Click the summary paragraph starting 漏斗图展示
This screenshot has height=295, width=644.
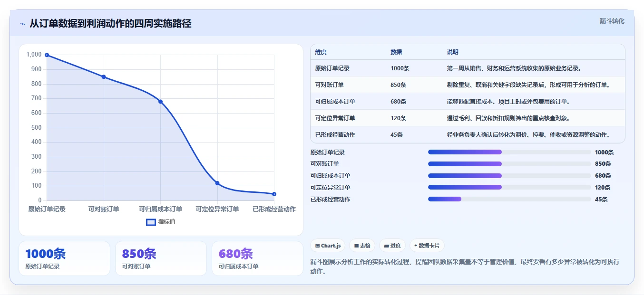pyautogui.click(x=465, y=266)
